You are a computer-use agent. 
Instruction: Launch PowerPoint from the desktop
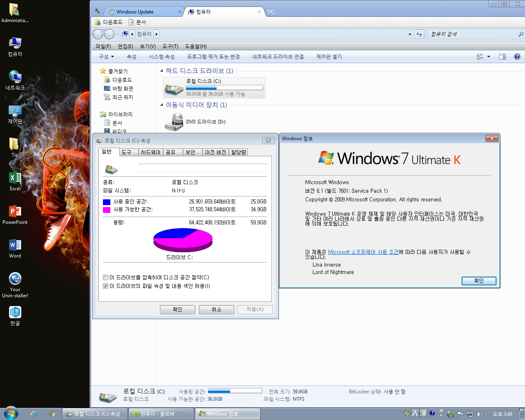click(15, 215)
